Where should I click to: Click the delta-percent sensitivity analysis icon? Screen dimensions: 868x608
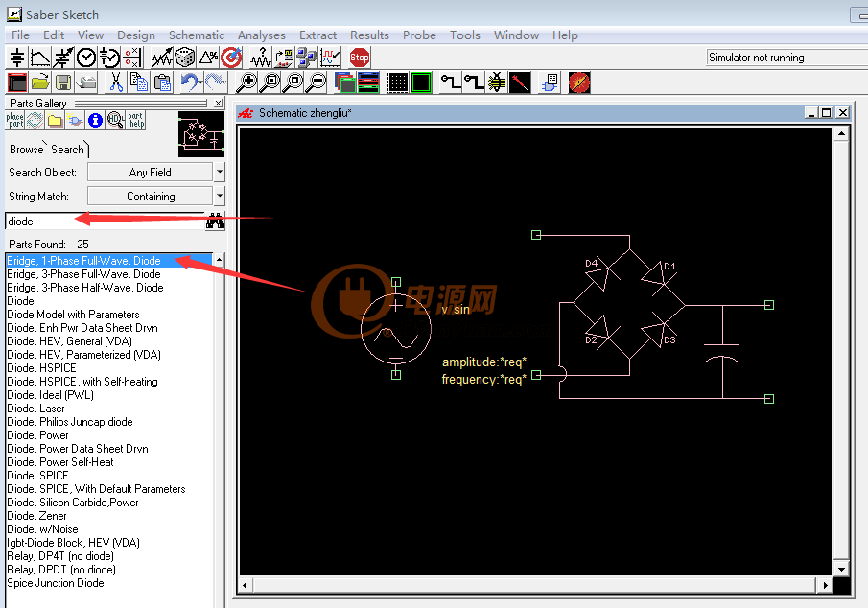coord(209,58)
